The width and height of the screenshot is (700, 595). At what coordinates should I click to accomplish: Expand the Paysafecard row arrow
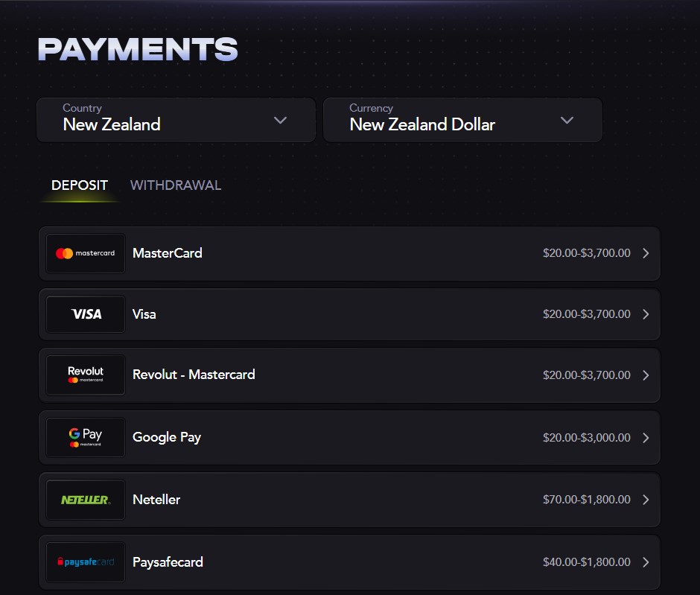point(646,562)
